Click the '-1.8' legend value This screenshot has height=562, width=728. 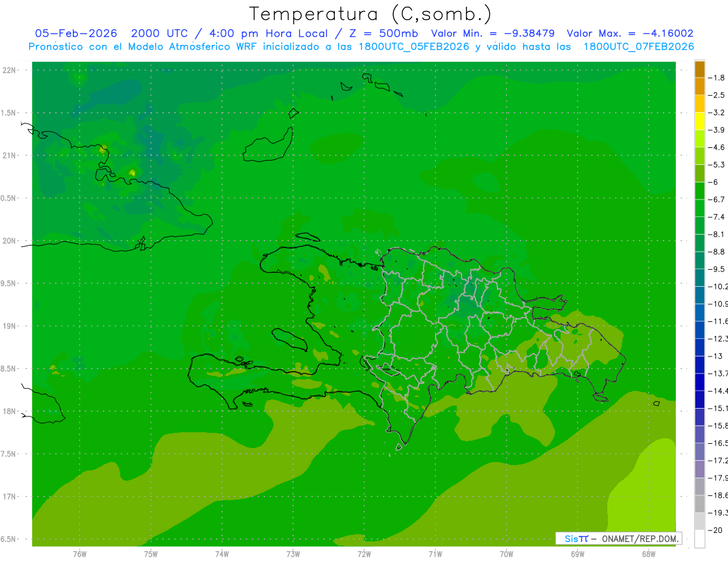click(x=716, y=78)
